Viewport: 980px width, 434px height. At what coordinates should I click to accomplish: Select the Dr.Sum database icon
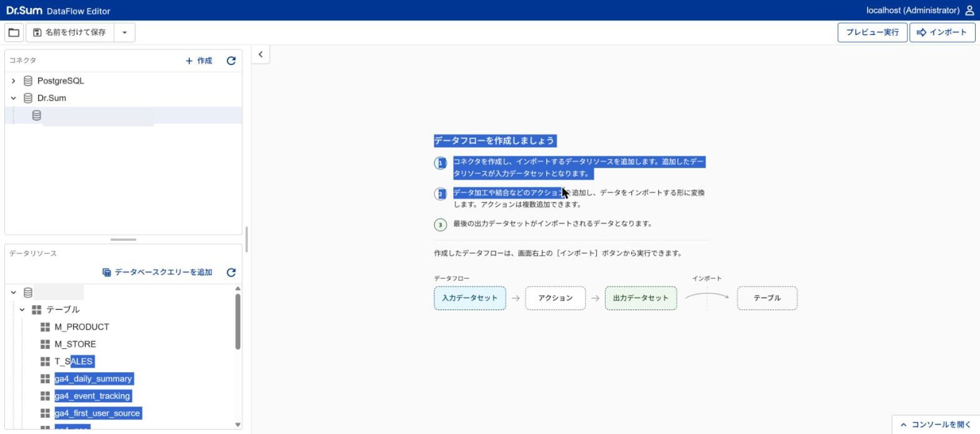click(x=28, y=98)
